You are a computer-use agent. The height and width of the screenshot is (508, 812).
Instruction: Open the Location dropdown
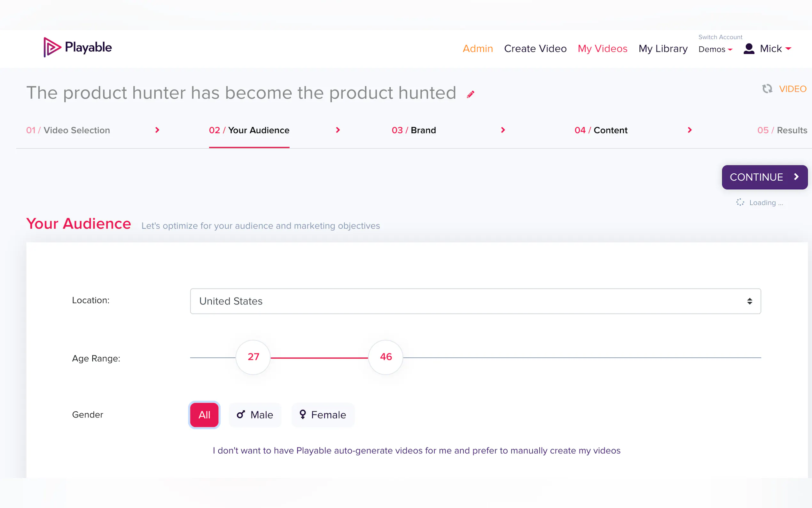[x=475, y=301]
